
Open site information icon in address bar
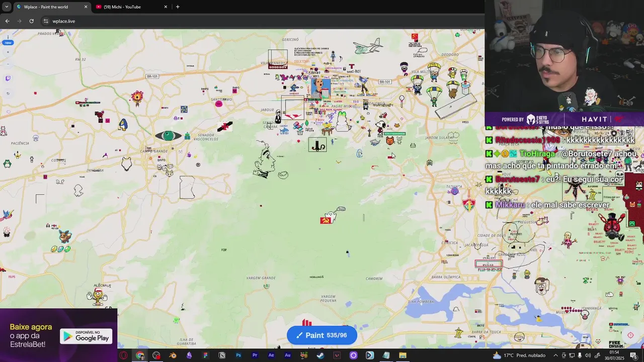click(x=46, y=21)
